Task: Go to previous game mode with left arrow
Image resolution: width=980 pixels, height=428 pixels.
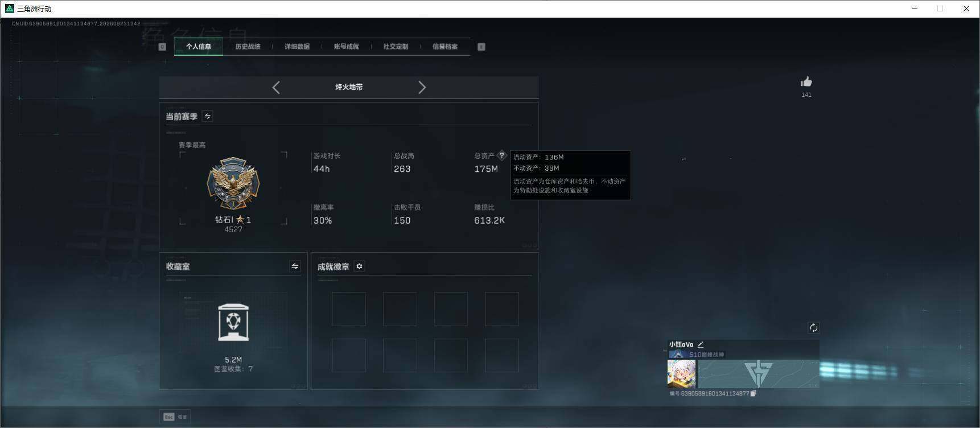Action: coord(276,87)
